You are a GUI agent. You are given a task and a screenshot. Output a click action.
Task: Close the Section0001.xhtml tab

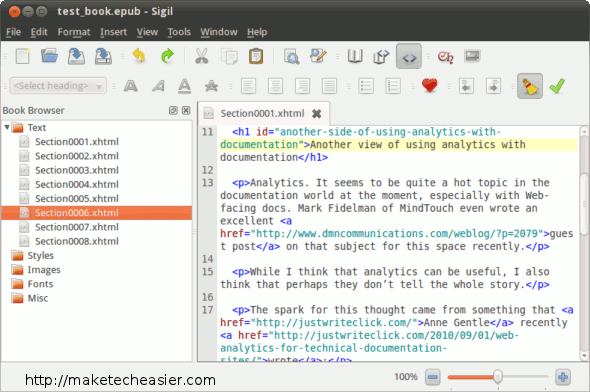[317, 114]
